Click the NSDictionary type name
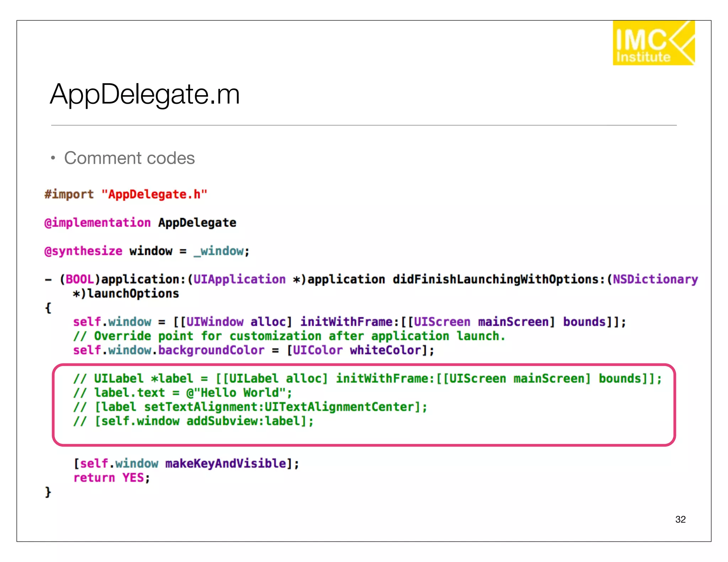The image size is (728, 562). coord(655,279)
